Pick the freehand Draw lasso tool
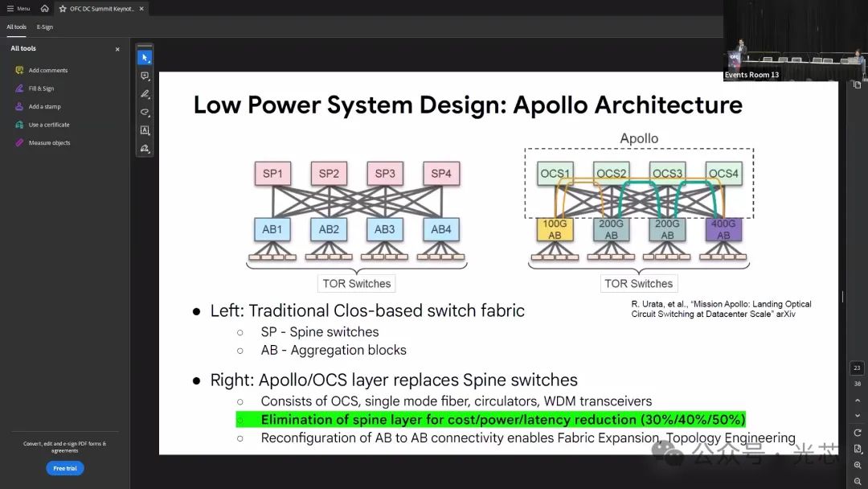This screenshot has height=489, width=868. 145,113
